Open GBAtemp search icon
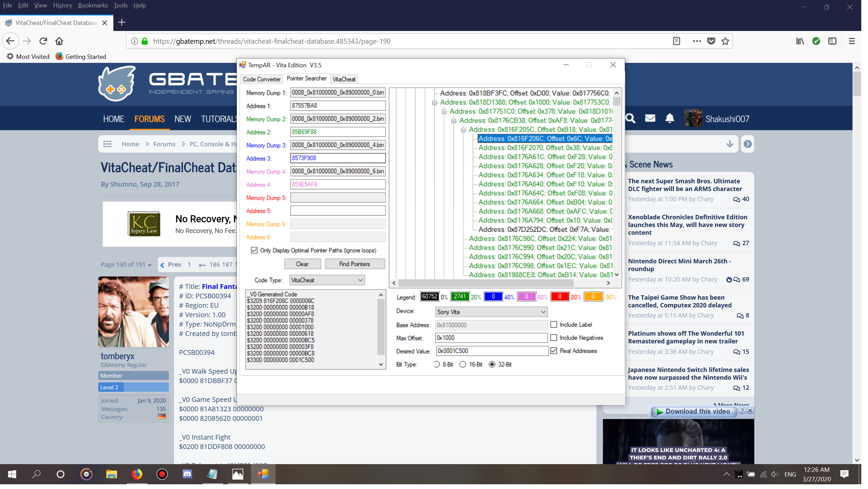Viewport: 868px width, 489px height. [x=630, y=119]
